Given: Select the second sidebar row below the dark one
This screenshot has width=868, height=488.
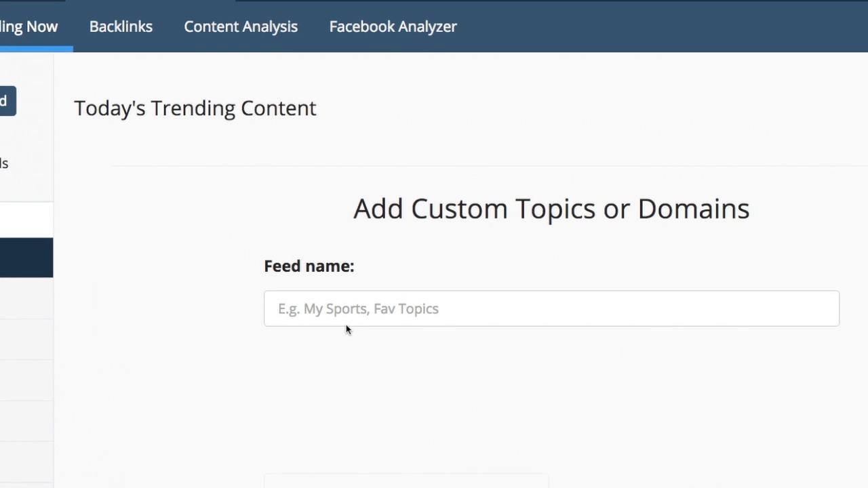Looking at the screenshot, I should point(26,339).
